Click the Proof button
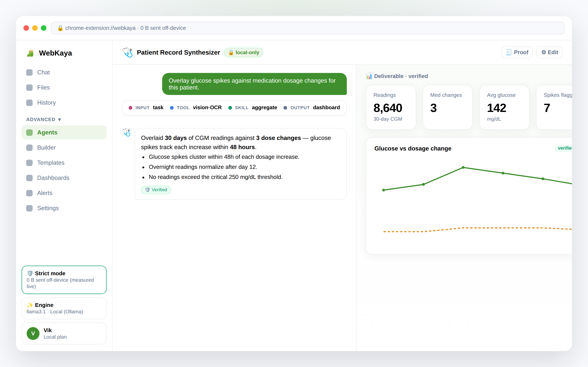 click(517, 52)
